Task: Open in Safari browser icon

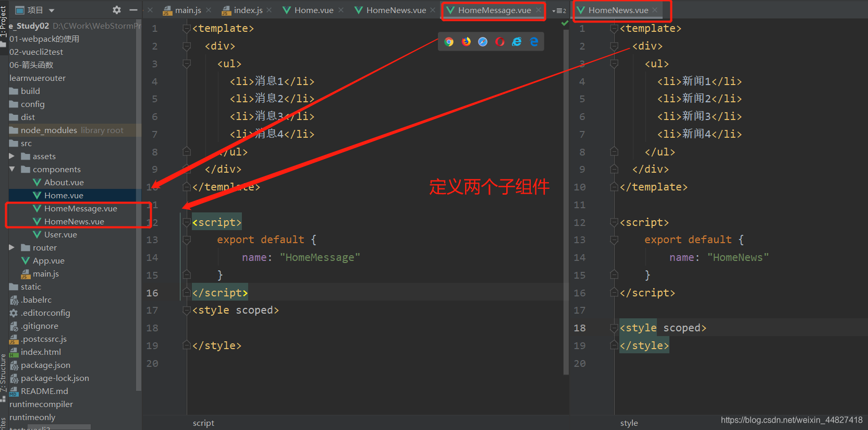Action: (483, 42)
